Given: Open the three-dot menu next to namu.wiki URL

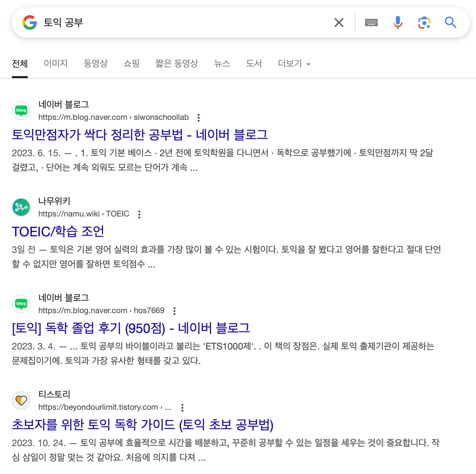Looking at the screenshot, I should point(139,214).
